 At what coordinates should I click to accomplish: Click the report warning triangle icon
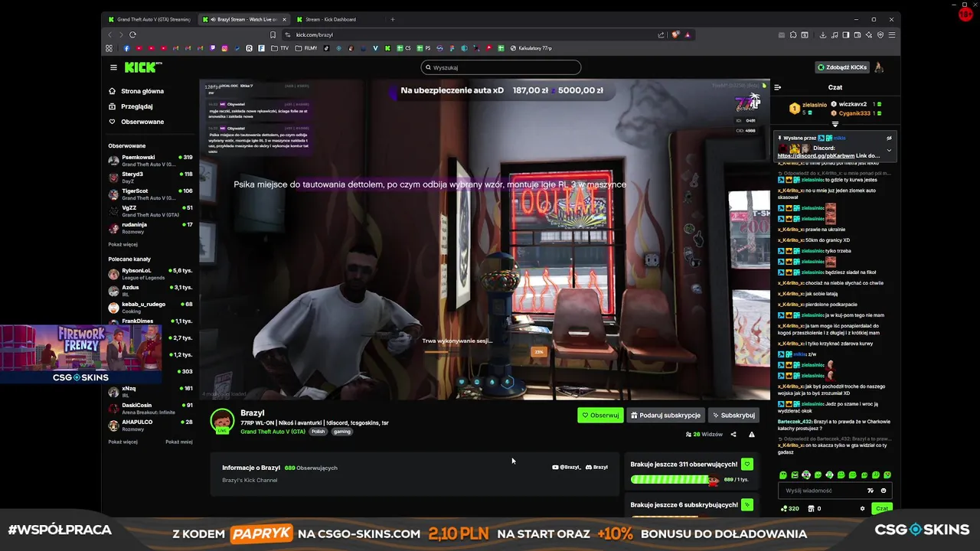click(751, 435)
